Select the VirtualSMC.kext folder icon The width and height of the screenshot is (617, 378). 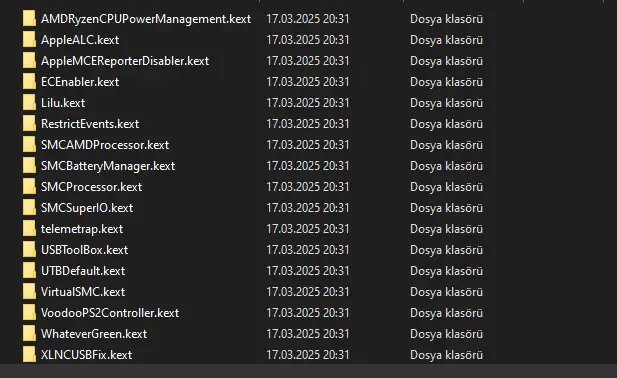pyautogui.click(x=29, y=291)
